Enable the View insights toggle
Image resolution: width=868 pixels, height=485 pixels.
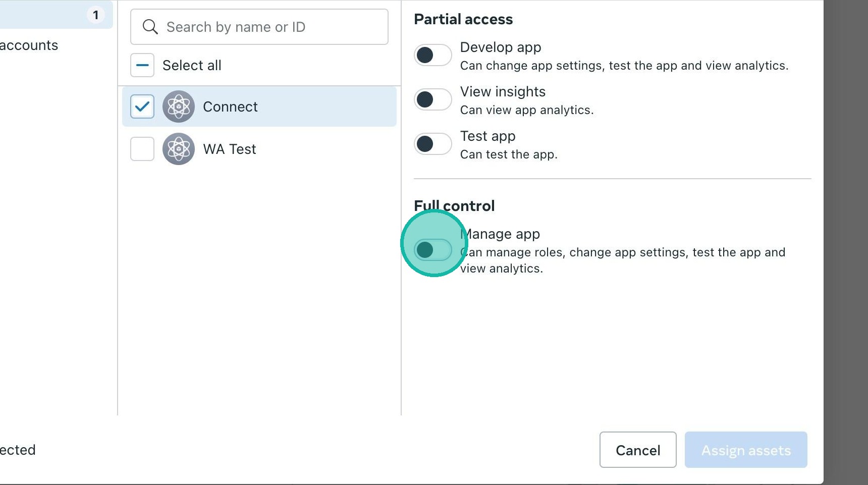coord(432,99)
